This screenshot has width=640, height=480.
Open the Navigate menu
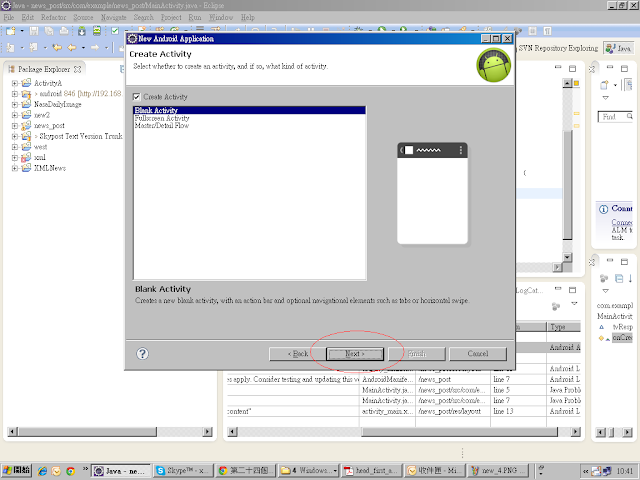[x=113, y=17]
